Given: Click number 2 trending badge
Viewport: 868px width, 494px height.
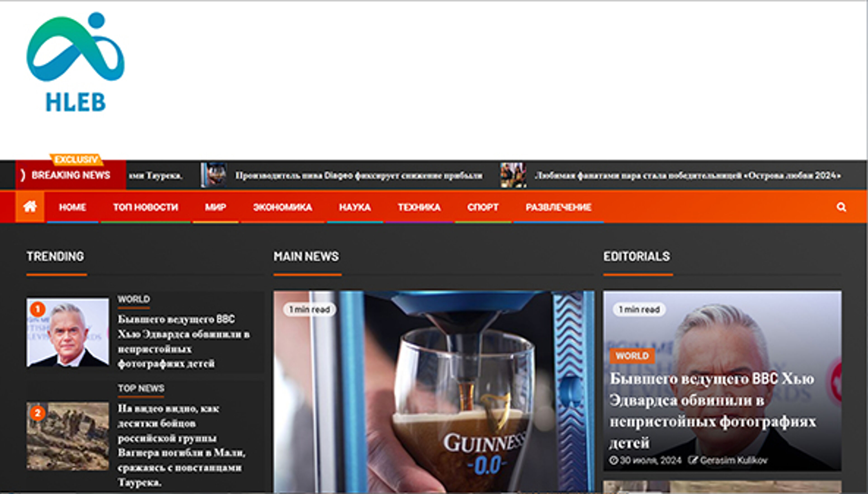Looking at the screenshot, I should 38,413.
